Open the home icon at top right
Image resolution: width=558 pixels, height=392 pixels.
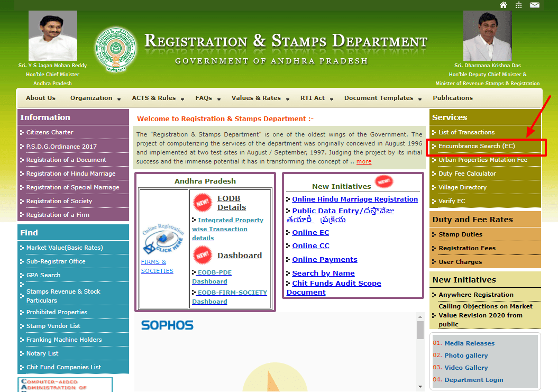pyautogui.click(x=503, y=5)
